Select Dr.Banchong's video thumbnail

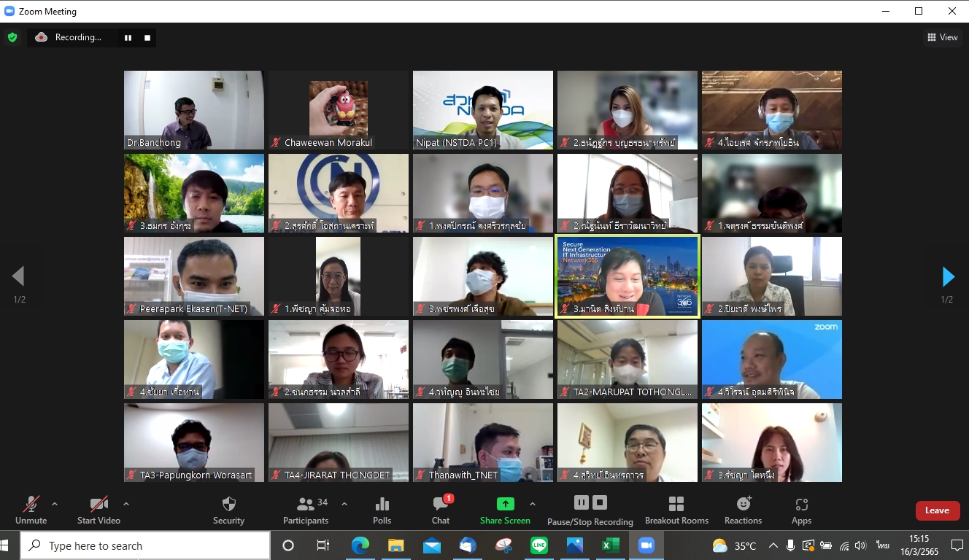[x=194, y=110]
